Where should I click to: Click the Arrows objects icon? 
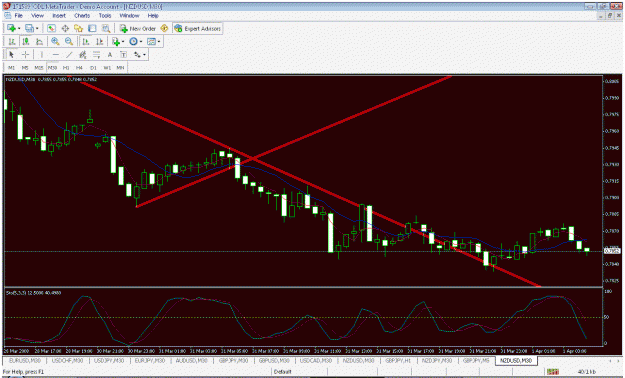(x=137, y=55)
